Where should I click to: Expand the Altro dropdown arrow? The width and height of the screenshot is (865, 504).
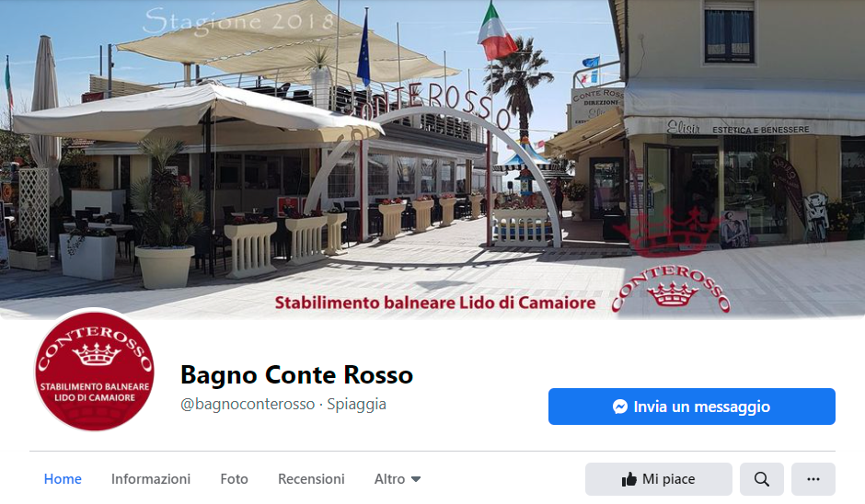416,479
